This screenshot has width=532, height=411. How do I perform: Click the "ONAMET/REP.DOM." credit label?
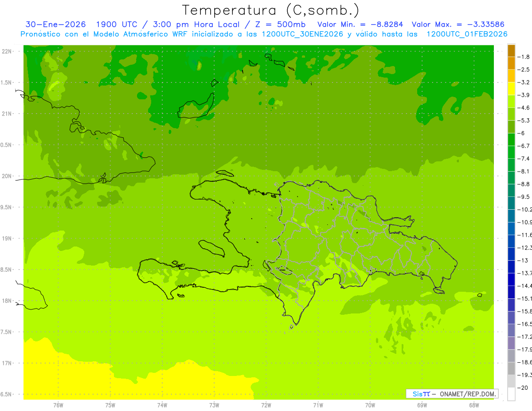coord(468,394)
